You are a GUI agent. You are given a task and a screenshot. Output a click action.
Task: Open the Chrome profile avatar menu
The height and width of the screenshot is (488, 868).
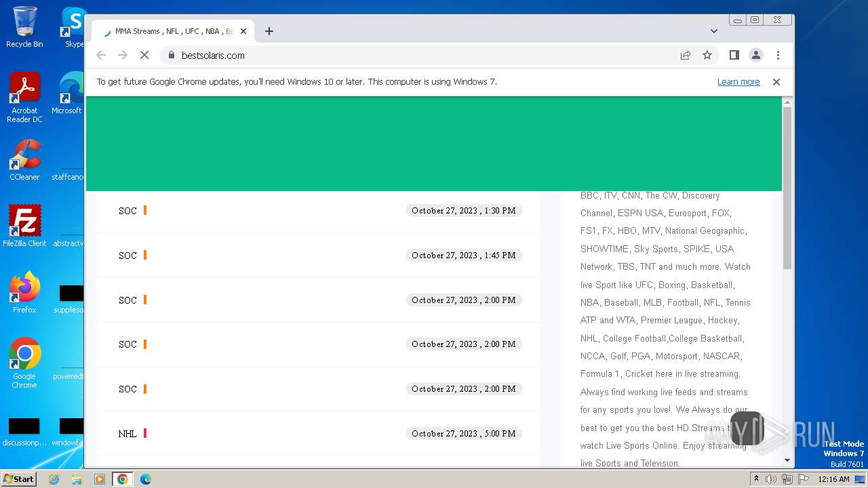pos(755,56)
